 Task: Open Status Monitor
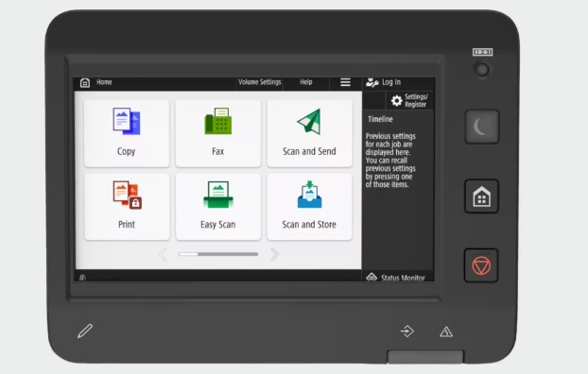point(396,278)
